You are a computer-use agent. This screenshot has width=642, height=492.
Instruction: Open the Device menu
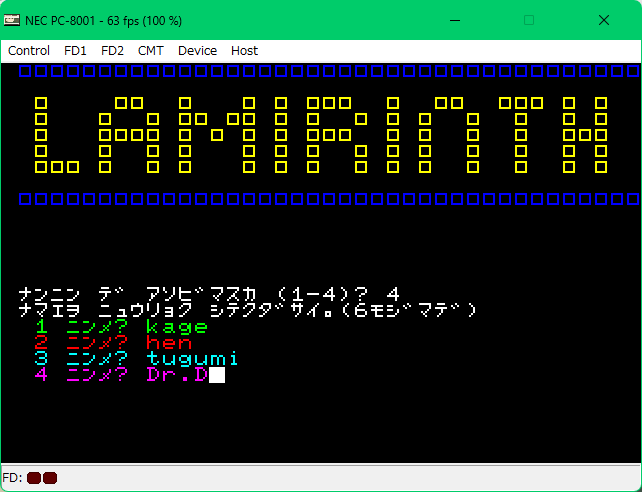197,50
